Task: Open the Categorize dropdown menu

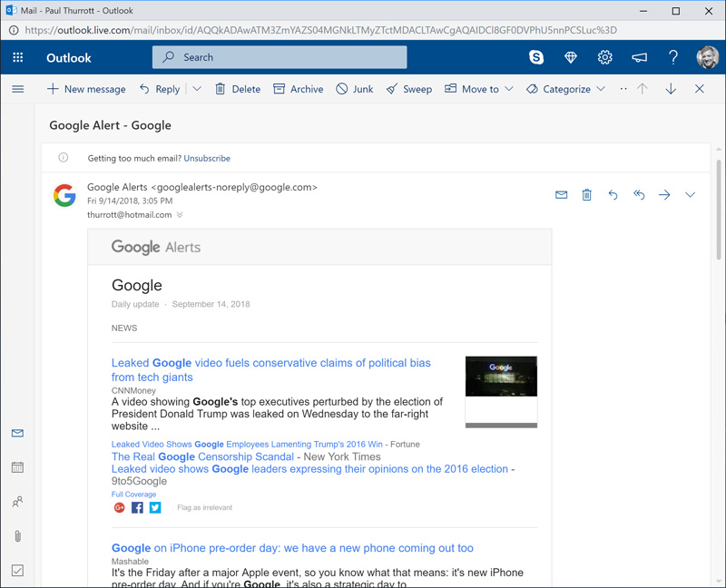Action: [601, 89]
